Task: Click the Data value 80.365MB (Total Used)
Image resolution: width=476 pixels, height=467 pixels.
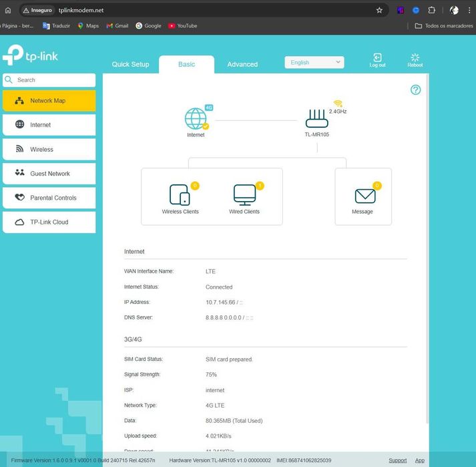Action: click(234, 421)
